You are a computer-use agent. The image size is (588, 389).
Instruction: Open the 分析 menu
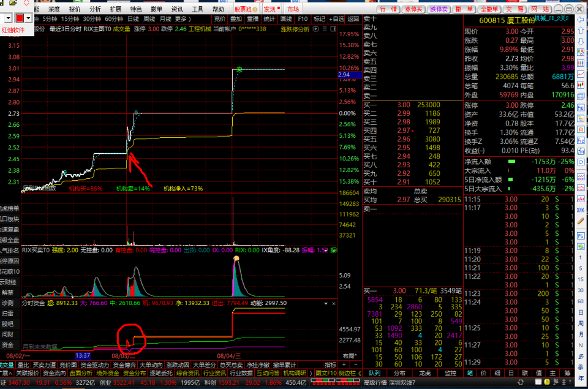click(96, 9)
